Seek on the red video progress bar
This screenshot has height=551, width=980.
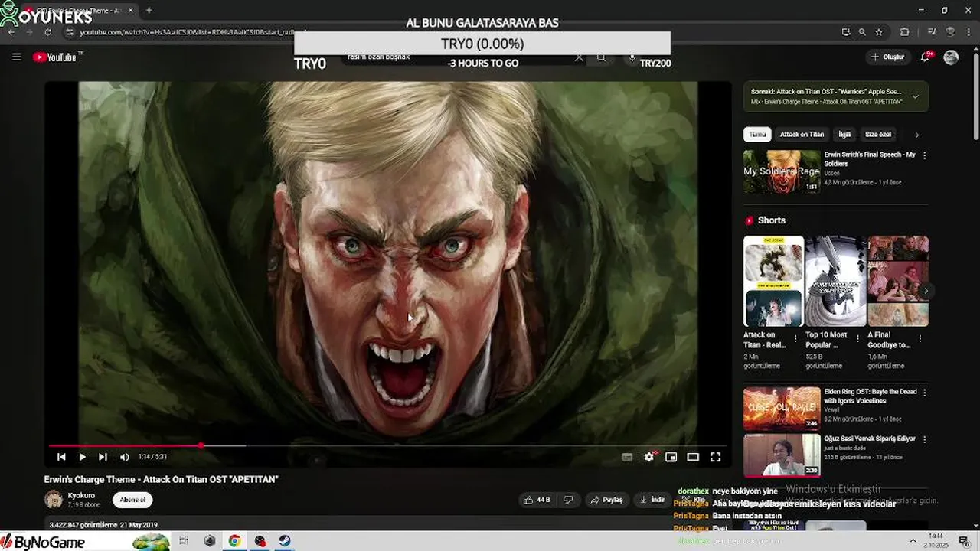(387, 445)
